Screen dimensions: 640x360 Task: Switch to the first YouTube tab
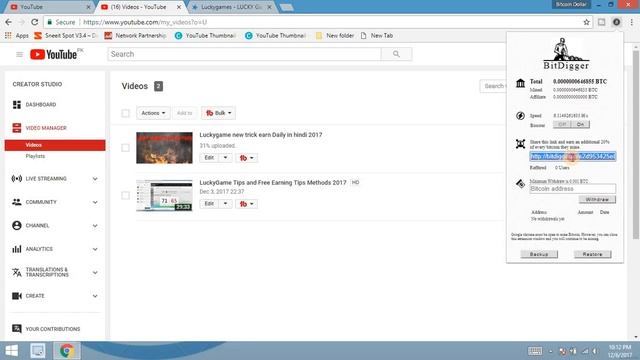49,7
